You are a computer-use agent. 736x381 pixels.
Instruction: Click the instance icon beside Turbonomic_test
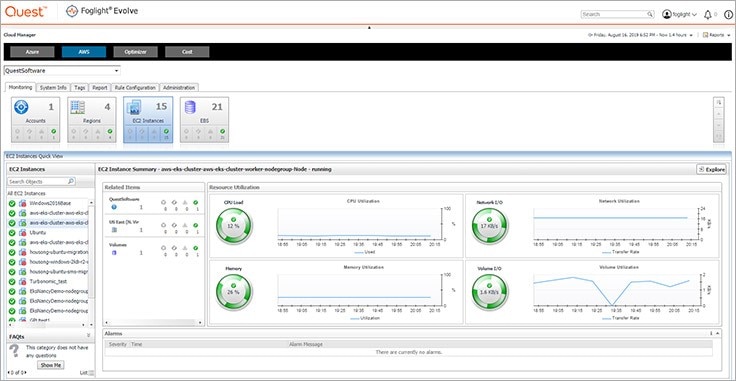22,282
